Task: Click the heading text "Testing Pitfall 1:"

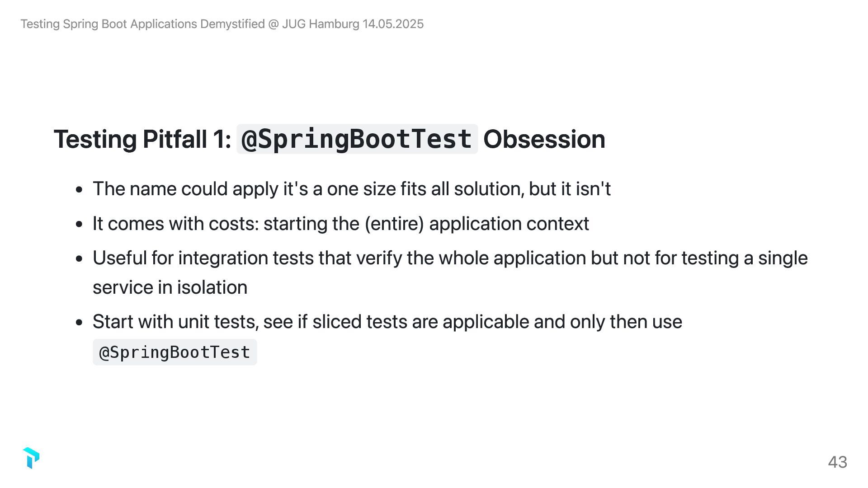Action: 142,139
